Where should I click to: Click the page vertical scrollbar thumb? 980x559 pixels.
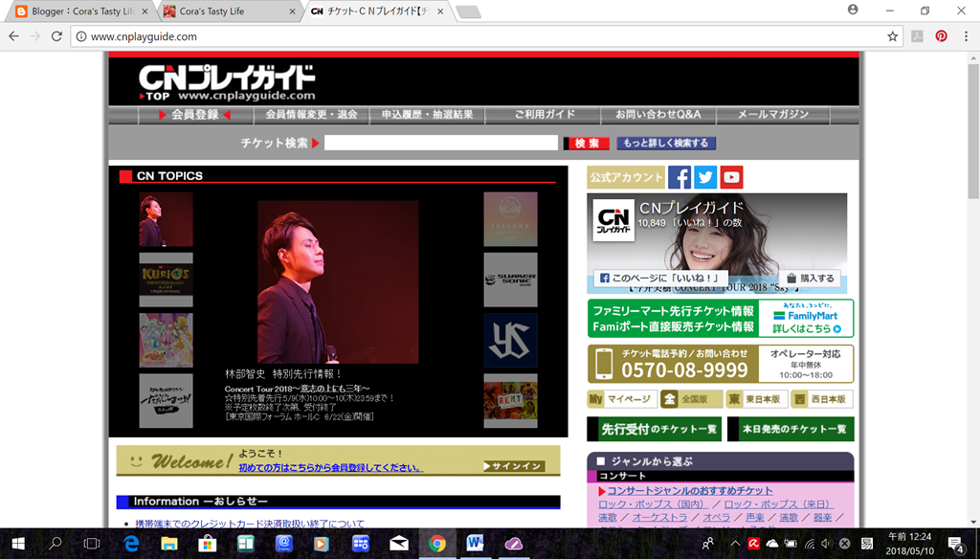coord(973,130)
